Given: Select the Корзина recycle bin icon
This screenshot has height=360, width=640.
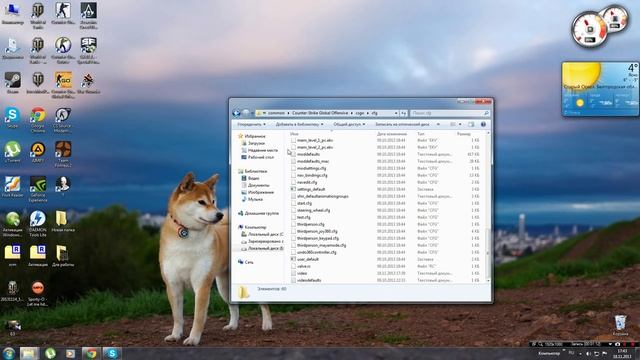Looking at the screenshot, I should [620, 324].
